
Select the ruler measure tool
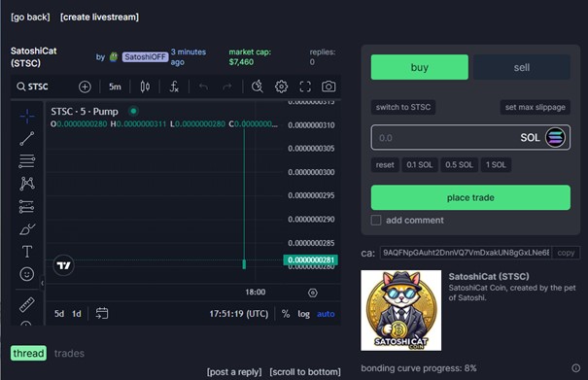(27, 304)
